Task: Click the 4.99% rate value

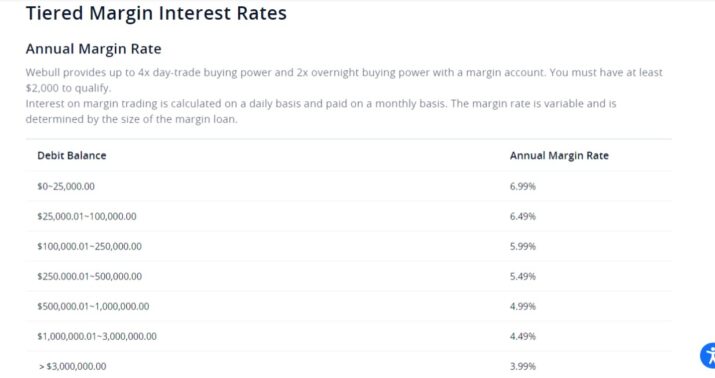Action: coord(523,306)
